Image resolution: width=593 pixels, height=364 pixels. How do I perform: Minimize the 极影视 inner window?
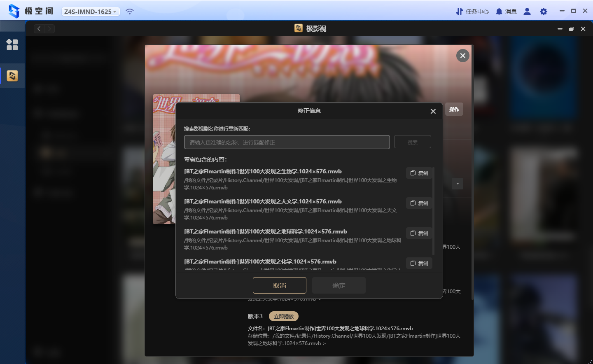point(560,29)
